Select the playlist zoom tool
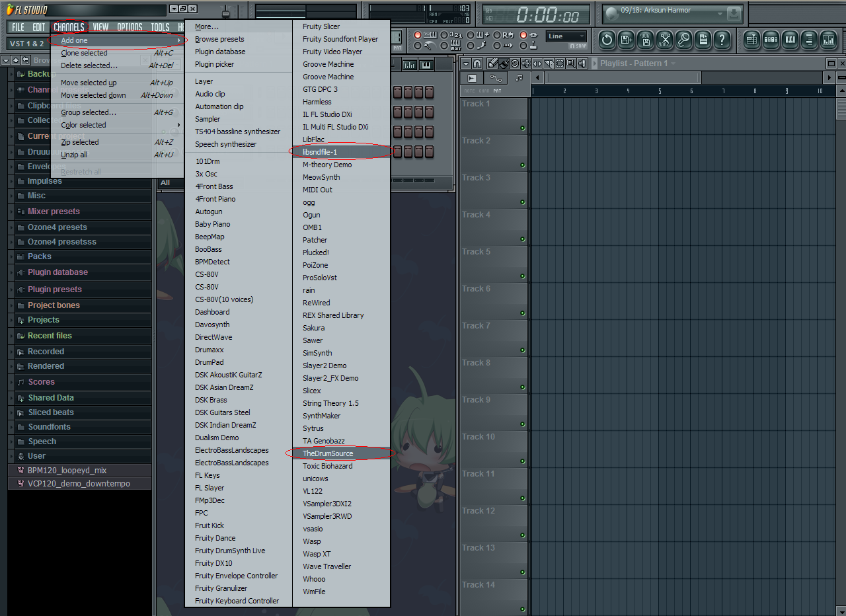This screenshot has height=616, width=846. pyautogui.click(x=571, y=63)
